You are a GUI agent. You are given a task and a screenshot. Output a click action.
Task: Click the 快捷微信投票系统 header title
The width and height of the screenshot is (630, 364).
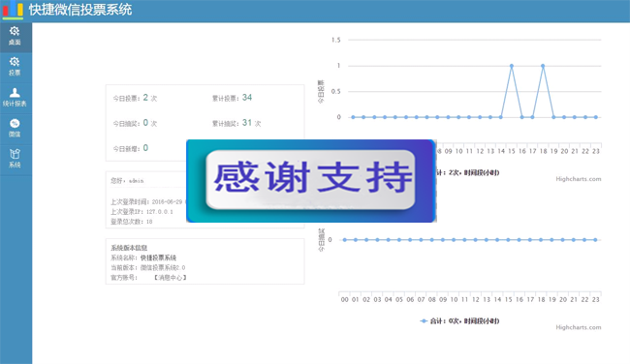[80, 10]
